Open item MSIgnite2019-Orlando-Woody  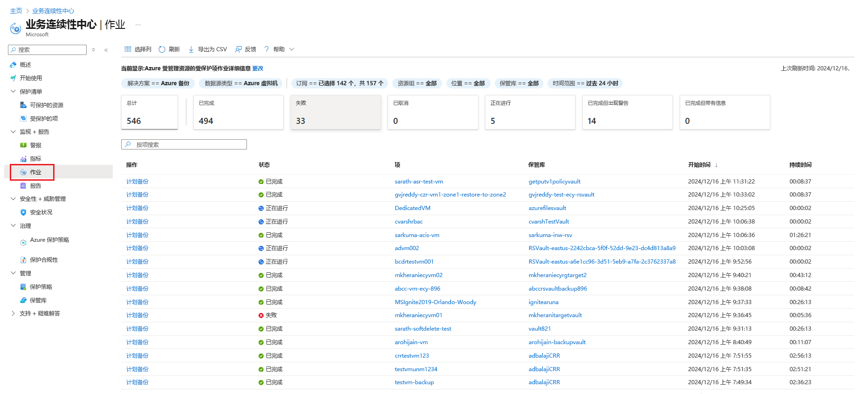(436, 302)
